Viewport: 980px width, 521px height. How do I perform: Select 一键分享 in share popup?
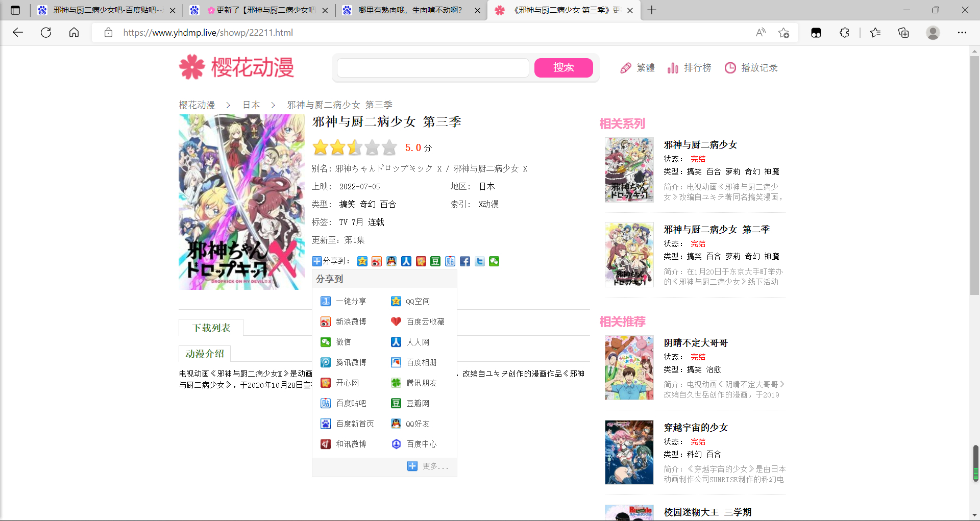tap(344, 301)
